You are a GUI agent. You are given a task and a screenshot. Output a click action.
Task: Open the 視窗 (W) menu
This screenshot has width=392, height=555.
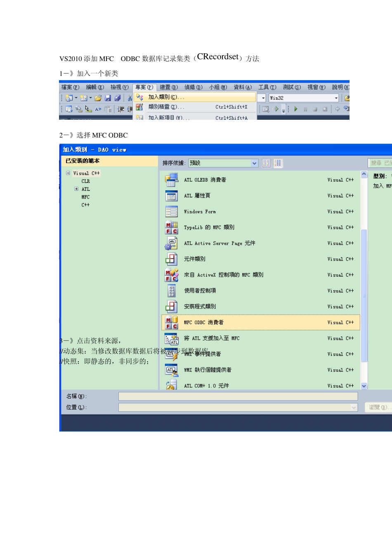click(x=316, y=87)
